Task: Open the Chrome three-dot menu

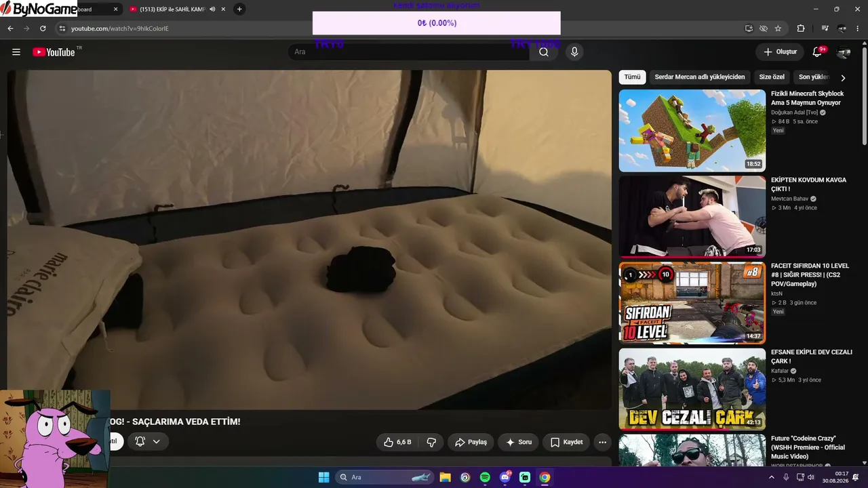Action: point(859,28)
